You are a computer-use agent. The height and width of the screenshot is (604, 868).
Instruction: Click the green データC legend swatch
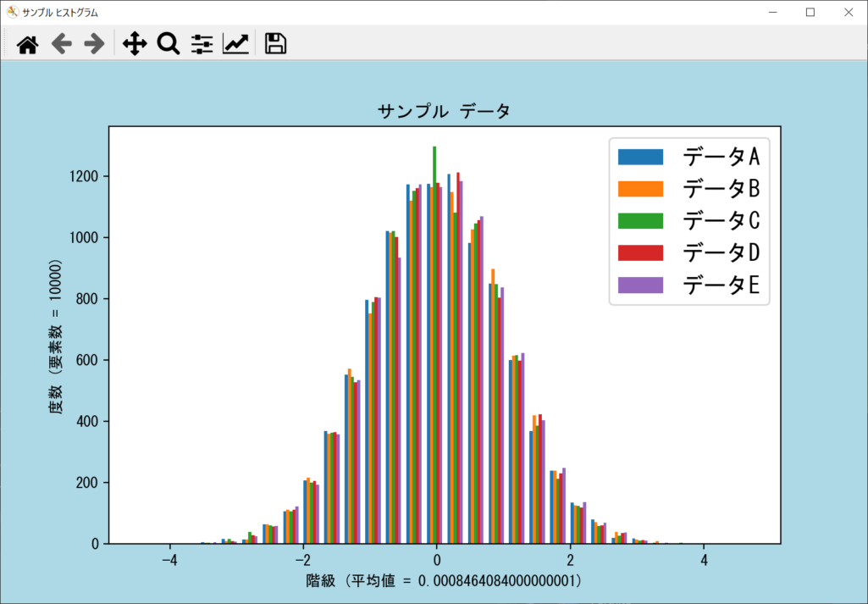click(x=640, y=221)
